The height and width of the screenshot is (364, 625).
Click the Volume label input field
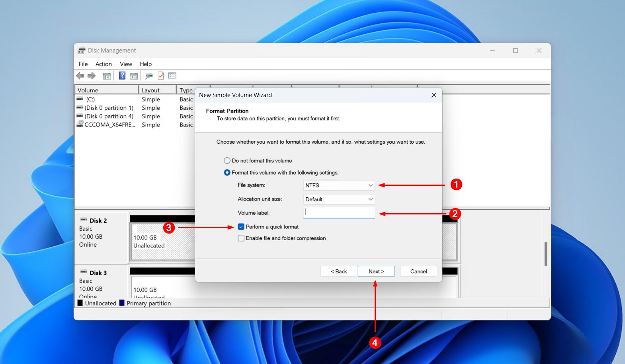click(339, 213)
